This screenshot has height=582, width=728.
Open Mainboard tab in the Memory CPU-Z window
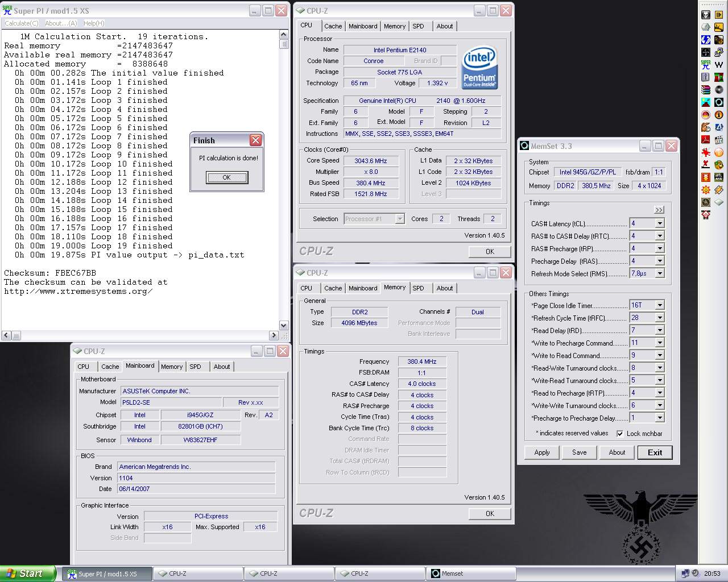[363, 288]
